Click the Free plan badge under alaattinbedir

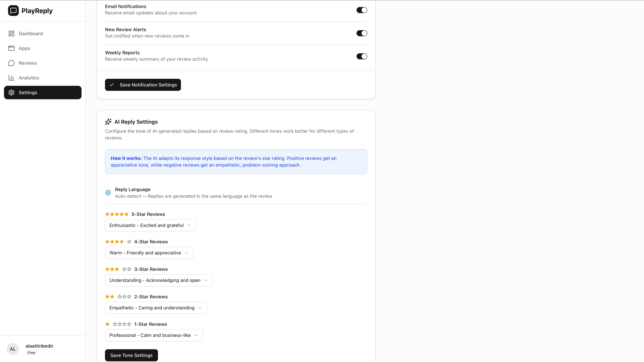coord(31,352)
